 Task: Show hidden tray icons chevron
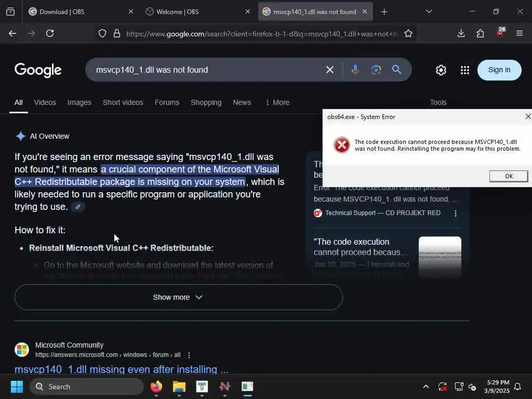(426, 387)
